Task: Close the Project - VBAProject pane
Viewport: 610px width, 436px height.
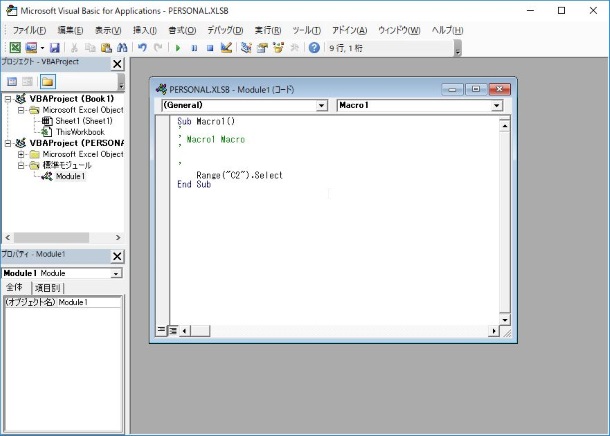Action: coord(117,64)
